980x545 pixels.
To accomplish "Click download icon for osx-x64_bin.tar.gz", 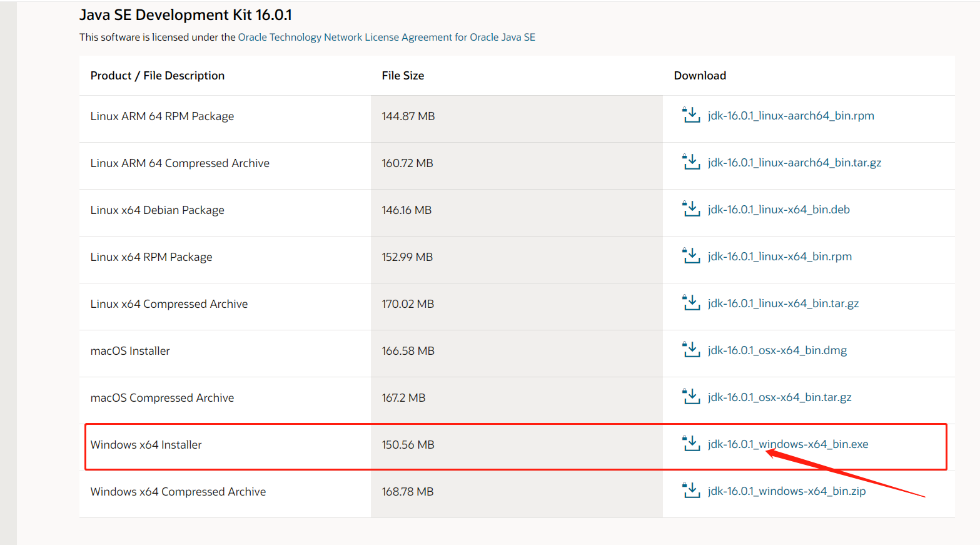I will [691, 397].
